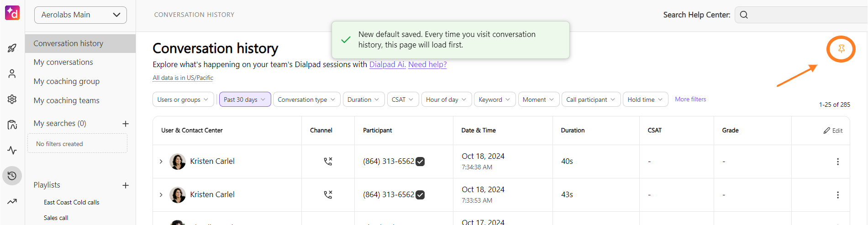This screenshot has width=868, height=225.
Task: Click the 40s duration cell
Action: (x=567, y=161)
